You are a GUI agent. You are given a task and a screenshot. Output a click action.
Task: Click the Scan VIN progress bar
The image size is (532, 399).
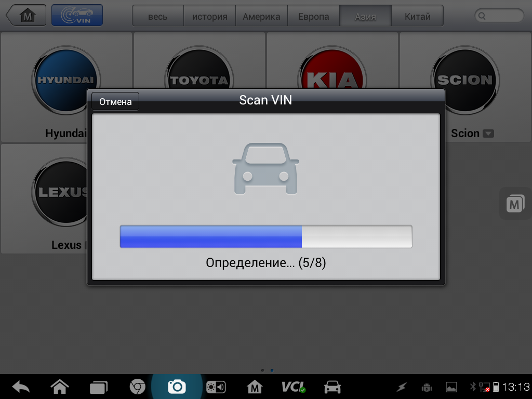pyautogui.click(x=265, y=237)
